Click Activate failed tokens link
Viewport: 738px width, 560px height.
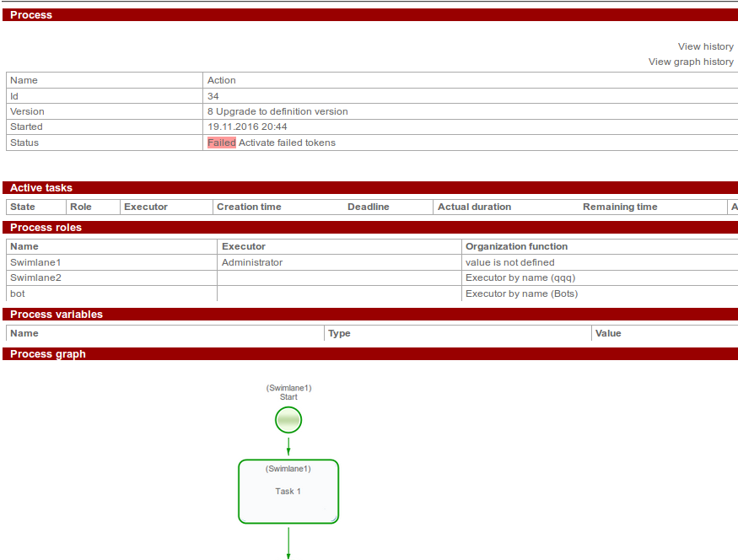coord(287,143)
